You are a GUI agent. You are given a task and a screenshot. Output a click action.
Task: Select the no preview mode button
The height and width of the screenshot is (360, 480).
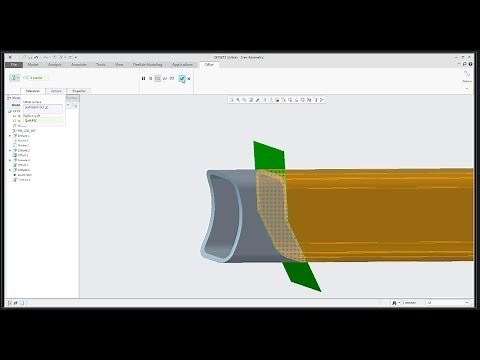151,78
